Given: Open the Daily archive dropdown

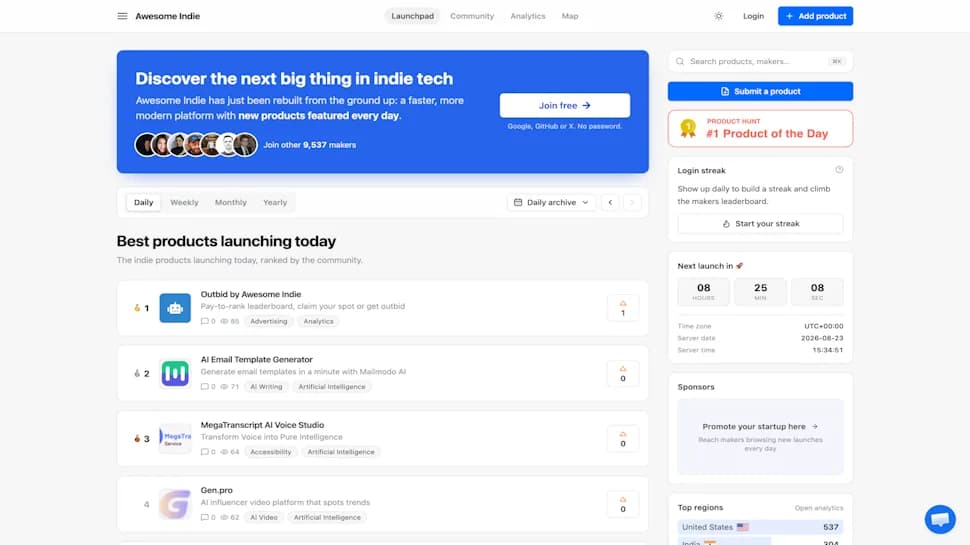Looking at the screenshot, I should pyautogui.click(x=551, y=202).
